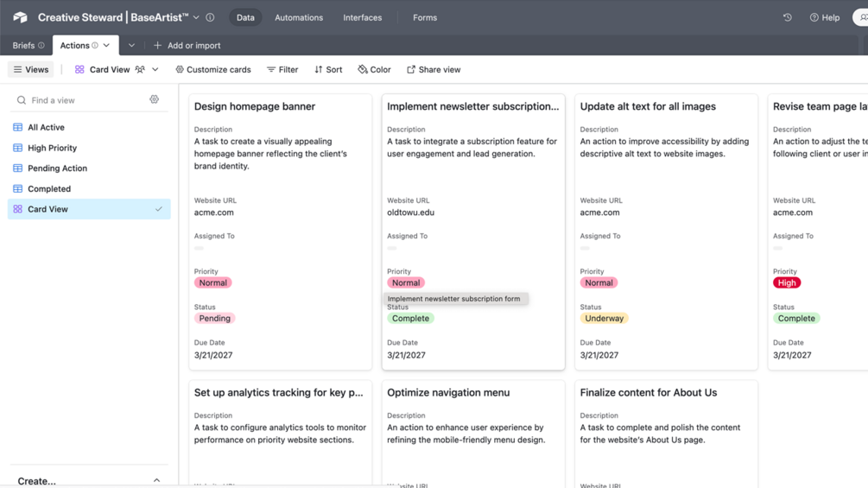Open the Filter tool
Screen dimensions: 868x488
[x=282, y=69]
